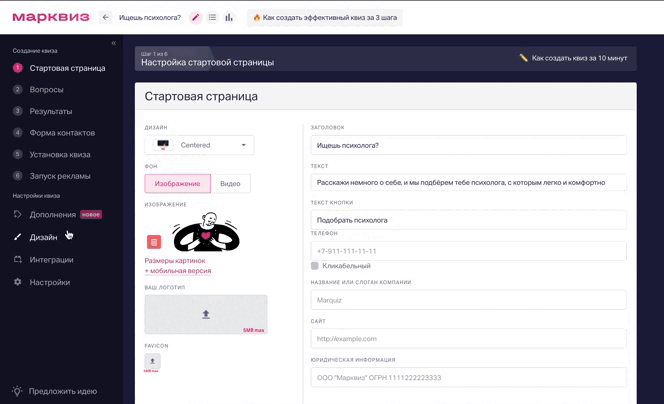
Task: Click the Марквиз logo
Action: [51, 17]
